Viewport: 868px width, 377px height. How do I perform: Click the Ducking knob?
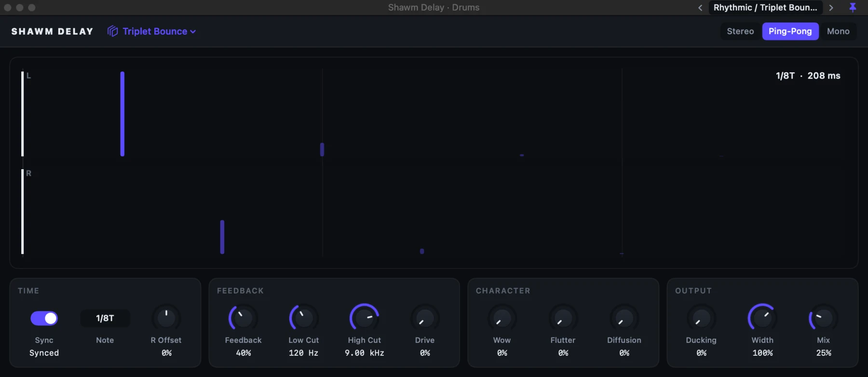(x=701, y=318)
